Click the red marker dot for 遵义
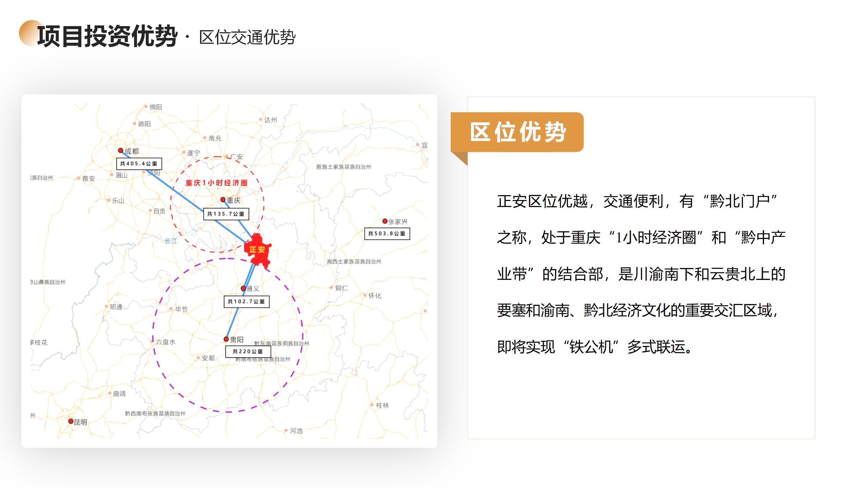The height and width of the screenshot is (488, 868). point(243,288)
